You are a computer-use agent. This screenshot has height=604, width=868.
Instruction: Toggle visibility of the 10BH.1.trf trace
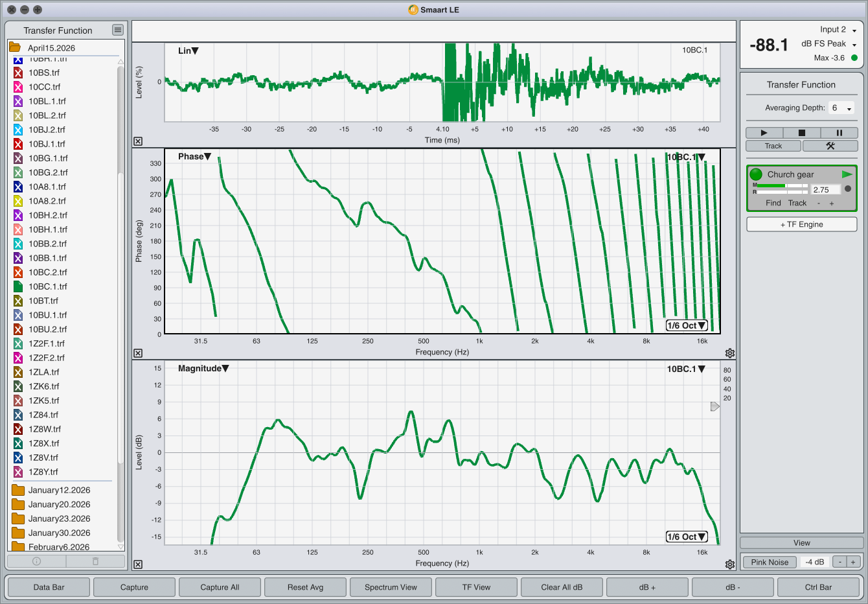(x=18, y=229)
